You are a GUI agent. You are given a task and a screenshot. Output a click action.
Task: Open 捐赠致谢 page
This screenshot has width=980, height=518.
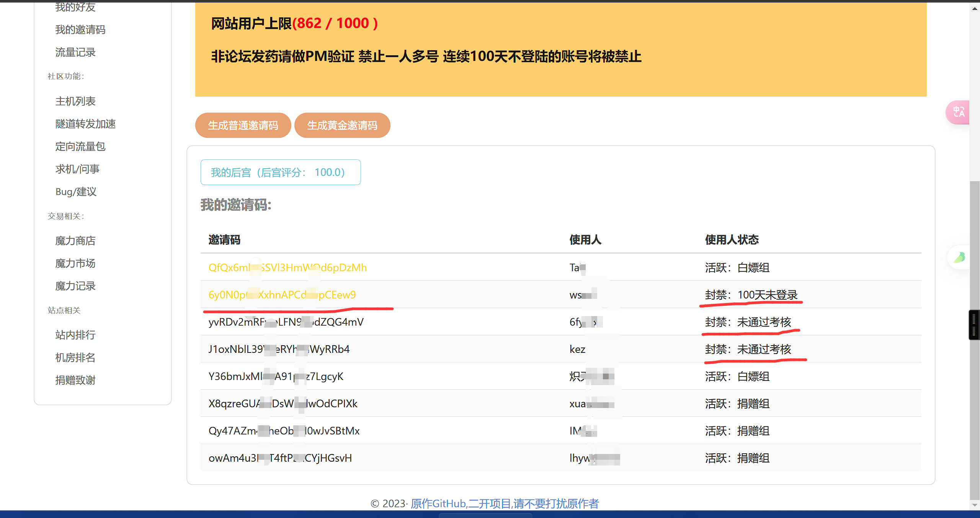tap(75, 380)
